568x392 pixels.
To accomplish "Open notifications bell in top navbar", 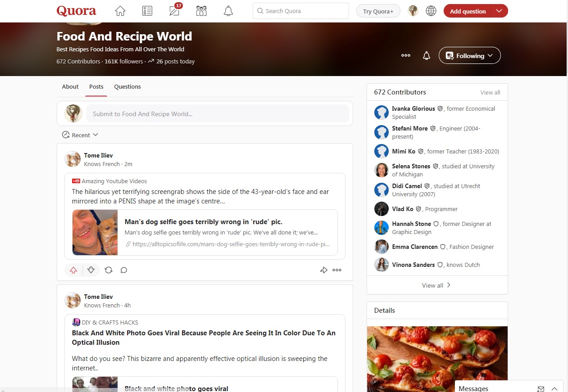I will coord(228,11).
